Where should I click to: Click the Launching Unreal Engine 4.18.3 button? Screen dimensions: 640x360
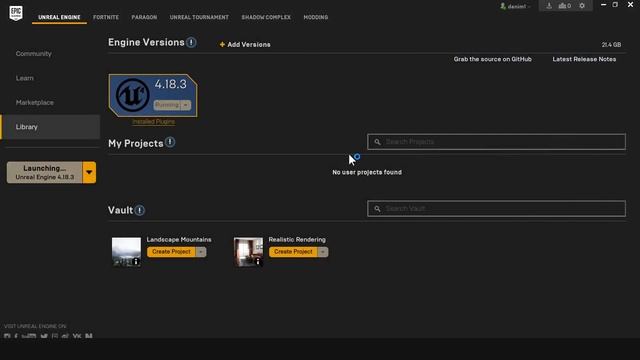point(45,172)
